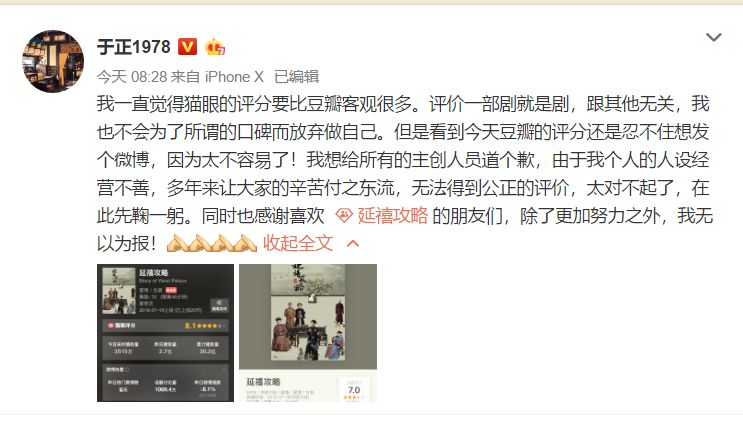The width and height of the screenshot is (743, 422).
Task: Open the dark Maoyan rating screenshot thumbnail
Action: [x=165, y=333]
